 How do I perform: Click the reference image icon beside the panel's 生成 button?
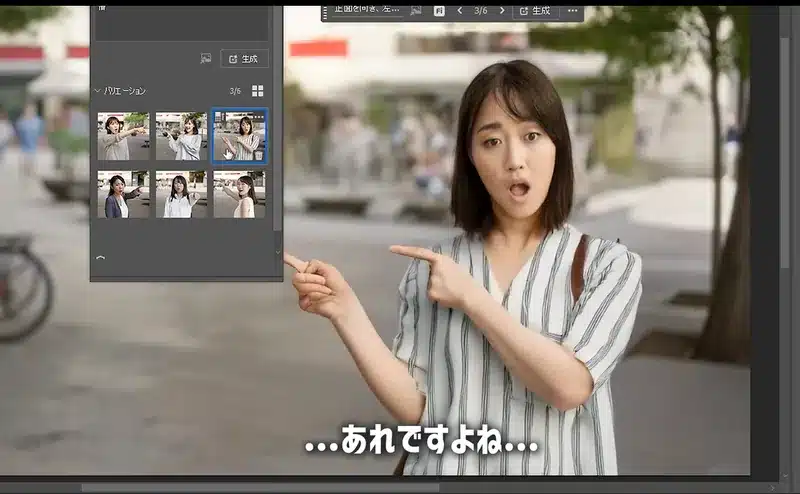(206, 59)
